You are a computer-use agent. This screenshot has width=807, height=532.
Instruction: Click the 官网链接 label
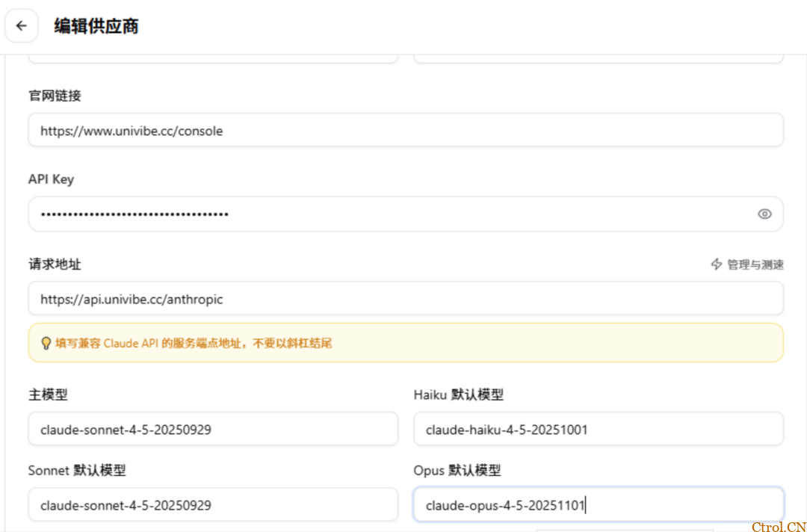[x=55, y=96]
